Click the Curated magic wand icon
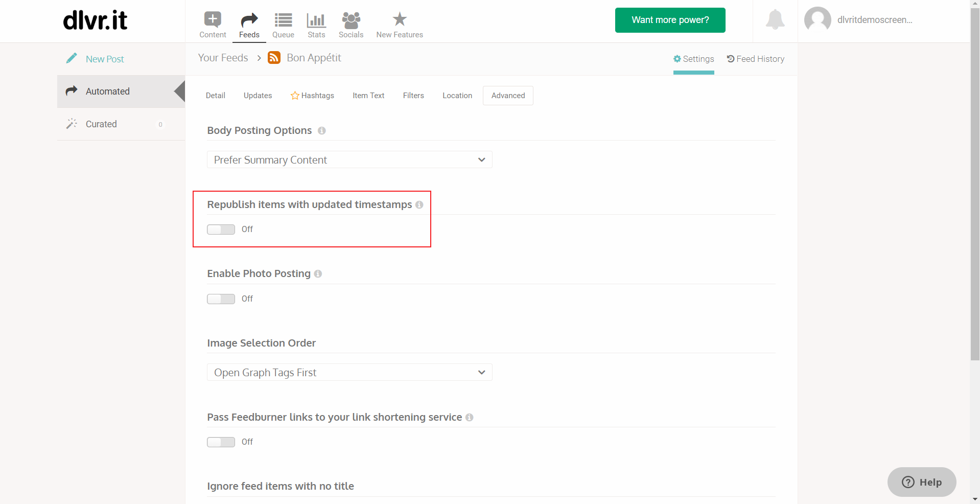Image resolution: width=980 pixels, height=504 pixels. [x=72, y=124]
